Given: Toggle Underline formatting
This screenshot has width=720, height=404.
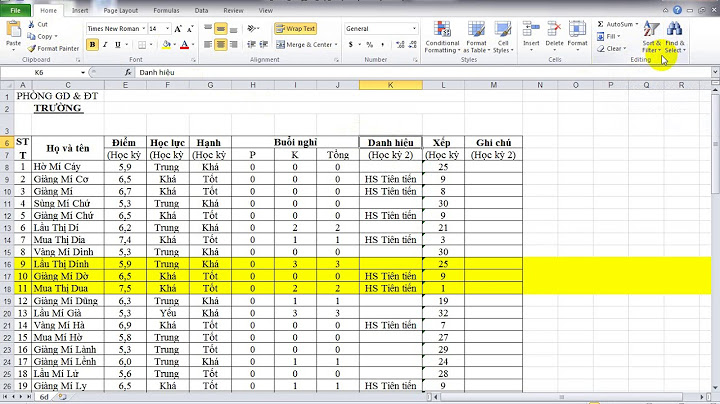Looking at the screenshot, I should coord(118,45).
